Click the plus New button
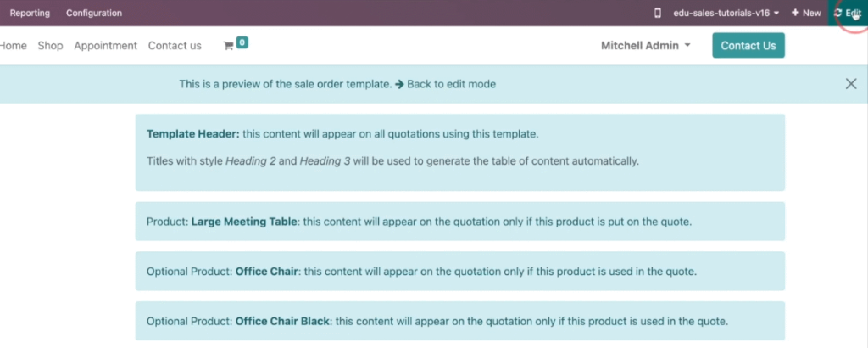 (806, 13)
